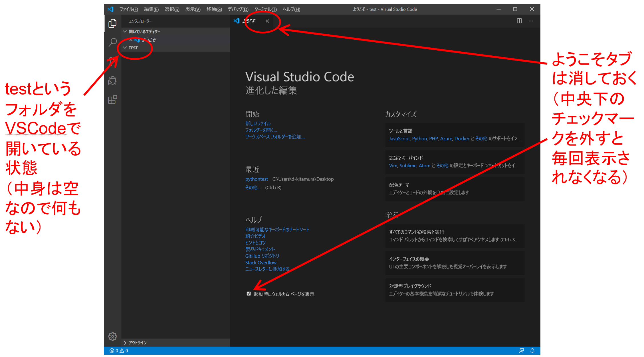Click the feedback icon in status bar
644x357 pixels.
(521, 351)
